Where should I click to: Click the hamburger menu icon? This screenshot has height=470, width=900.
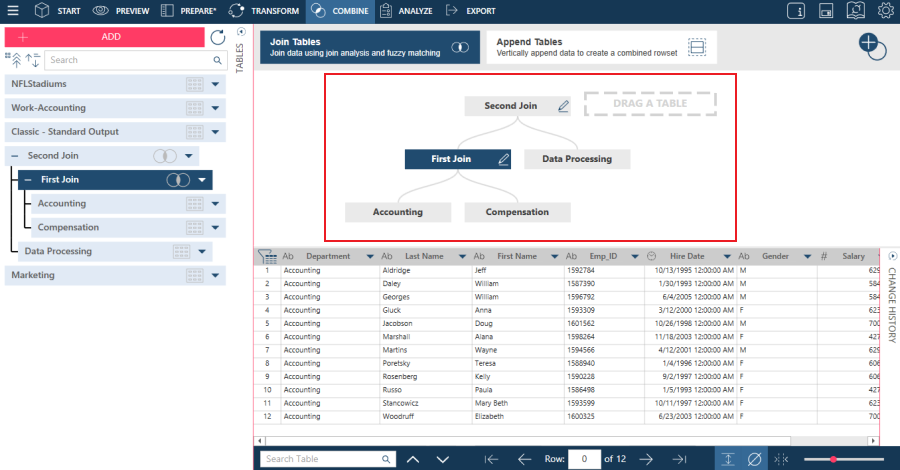13,10
